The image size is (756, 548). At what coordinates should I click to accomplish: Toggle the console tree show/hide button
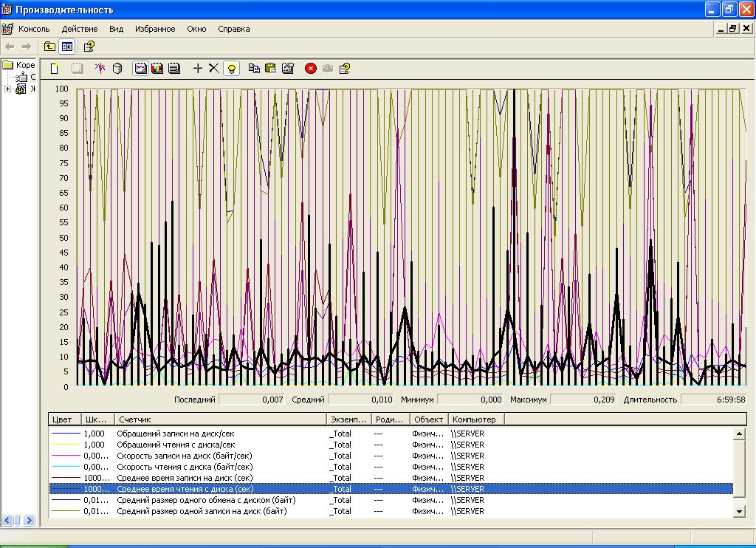[x=67, y=47]
